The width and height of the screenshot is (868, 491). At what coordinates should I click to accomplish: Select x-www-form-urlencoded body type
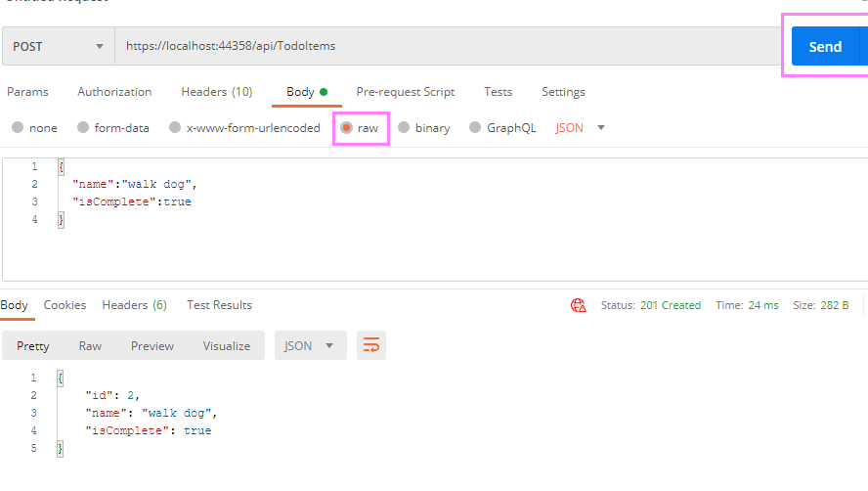[x=244, y=128]
